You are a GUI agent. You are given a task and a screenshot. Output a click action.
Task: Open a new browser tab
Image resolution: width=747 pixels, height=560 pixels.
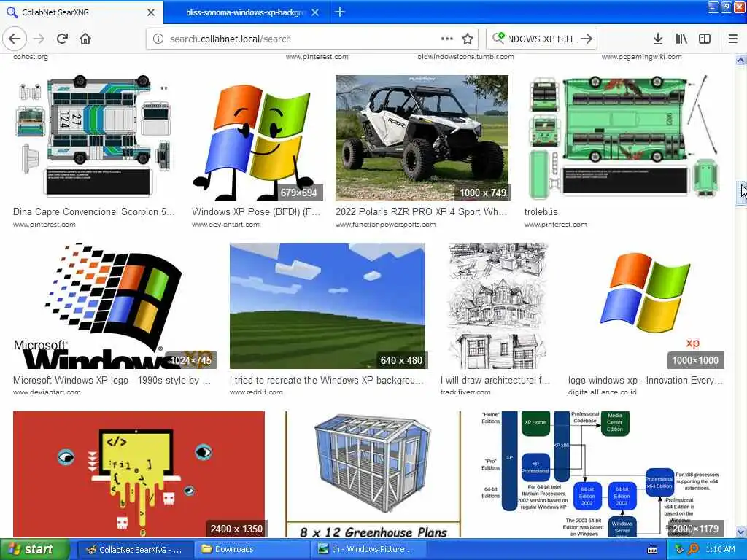(340, 12)
